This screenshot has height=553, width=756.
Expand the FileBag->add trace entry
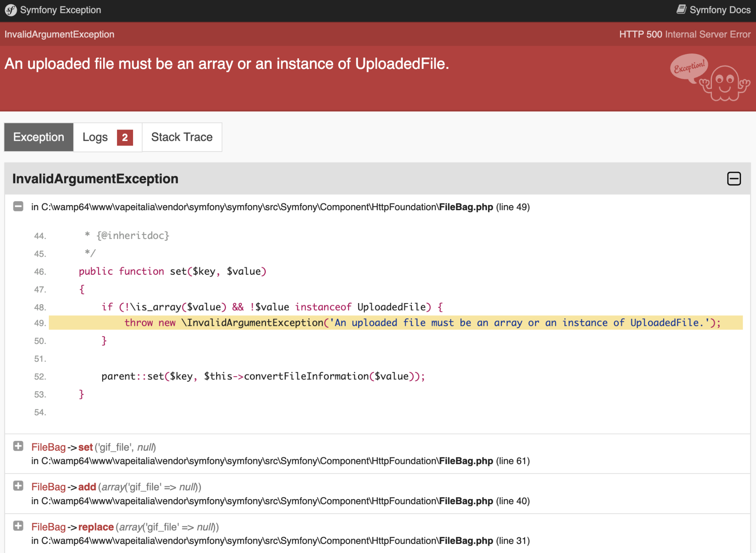tap(18, 486)
